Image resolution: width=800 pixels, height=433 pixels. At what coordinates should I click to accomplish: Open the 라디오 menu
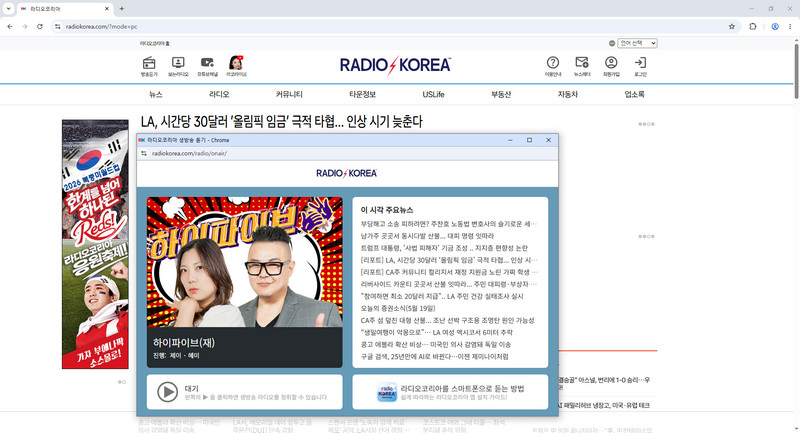coord(219,94)
